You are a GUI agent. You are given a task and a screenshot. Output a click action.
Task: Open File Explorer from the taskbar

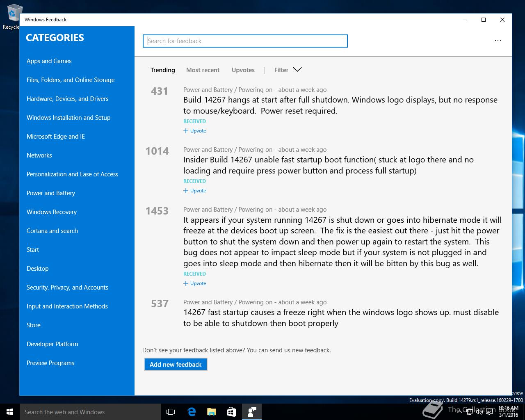pyautogui.click(x=212, y=412)
